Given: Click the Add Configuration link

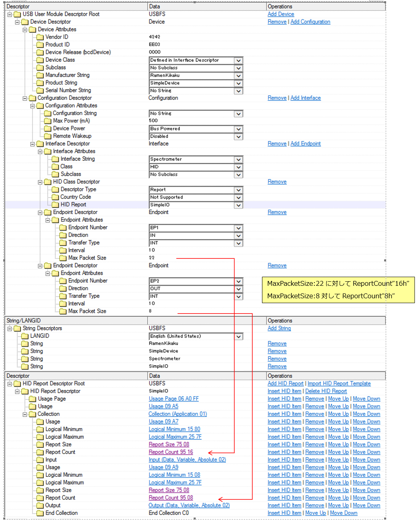Looking at the screenshot, I should [310, 22].
